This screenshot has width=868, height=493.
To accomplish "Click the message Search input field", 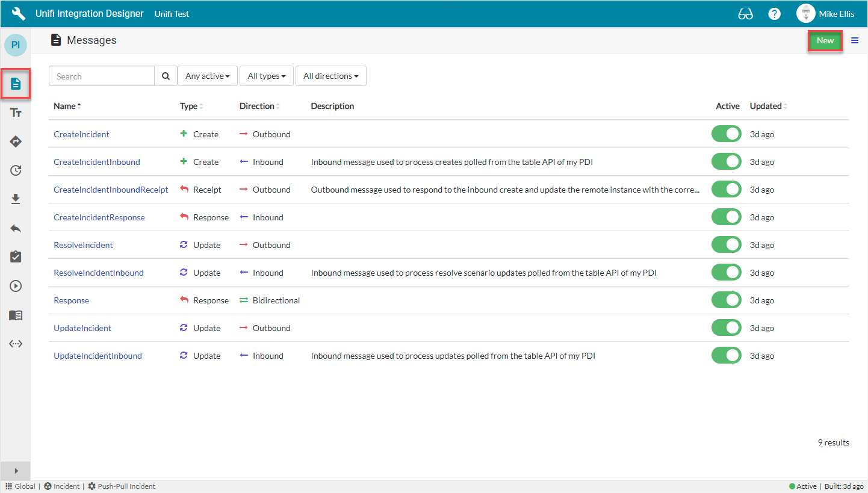I will (x=102, y=76).
